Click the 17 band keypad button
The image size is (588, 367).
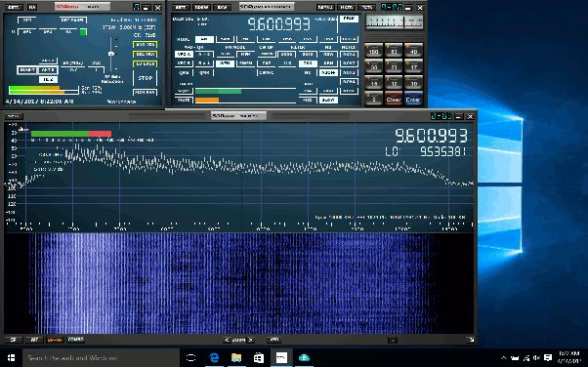pos(413,66)
